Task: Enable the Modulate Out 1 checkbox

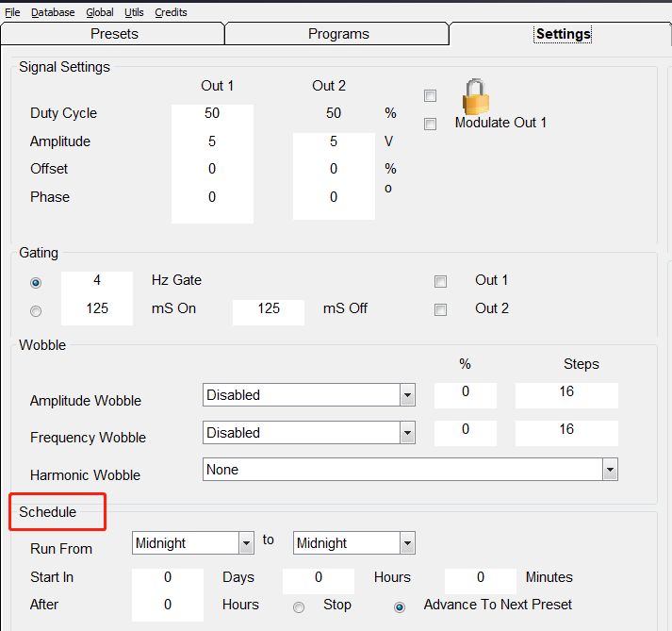Action: [431, 124]
